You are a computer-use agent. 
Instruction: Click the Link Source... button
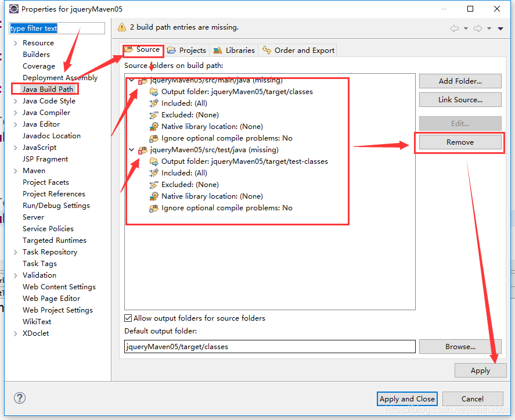[460, 100]
